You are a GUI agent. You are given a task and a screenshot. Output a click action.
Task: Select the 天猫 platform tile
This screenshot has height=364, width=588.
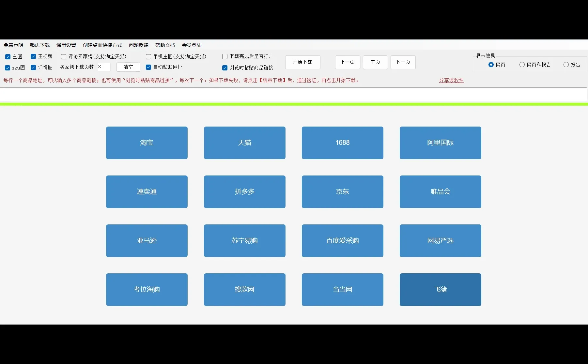pyautogui.click(x=244, y=143)
